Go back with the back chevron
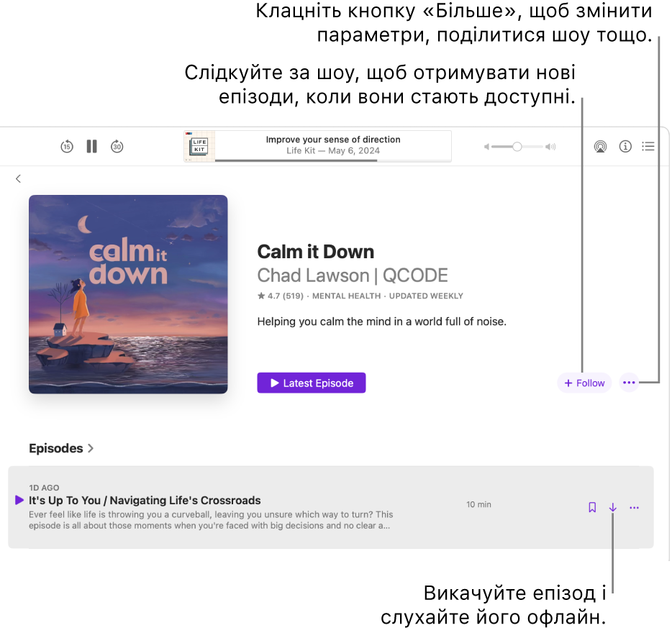The height and width of the screenshot is (633, 672). click(x=19, y=178)
